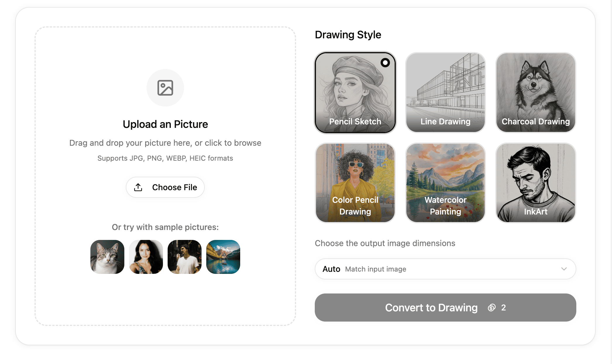Viewport: 612px width, 364px height.
Task: Select the Color Pencil Drawing style
Action: 355,183
